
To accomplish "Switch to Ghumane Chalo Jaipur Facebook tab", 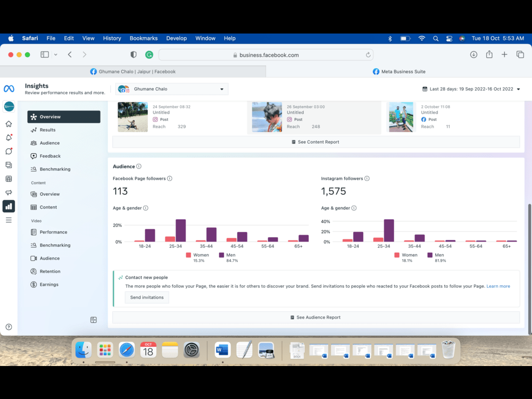I will pyautogui.click(x=133, y=72).
